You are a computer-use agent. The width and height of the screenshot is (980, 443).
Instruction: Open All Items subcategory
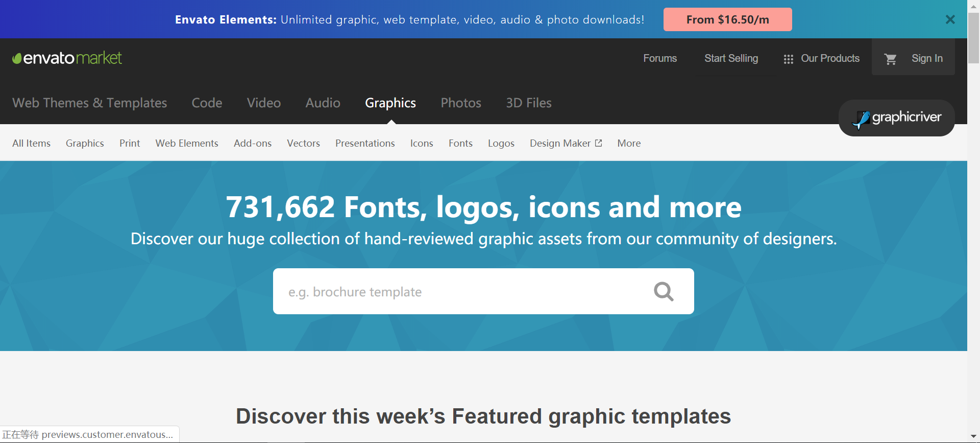pyautogui.click(x=31, y=143)
